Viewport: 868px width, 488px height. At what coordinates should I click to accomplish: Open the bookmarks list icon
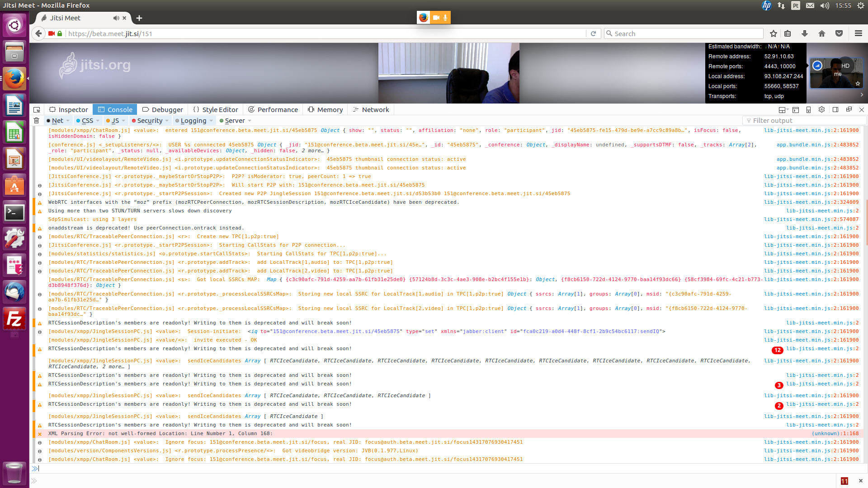point(788,33)
